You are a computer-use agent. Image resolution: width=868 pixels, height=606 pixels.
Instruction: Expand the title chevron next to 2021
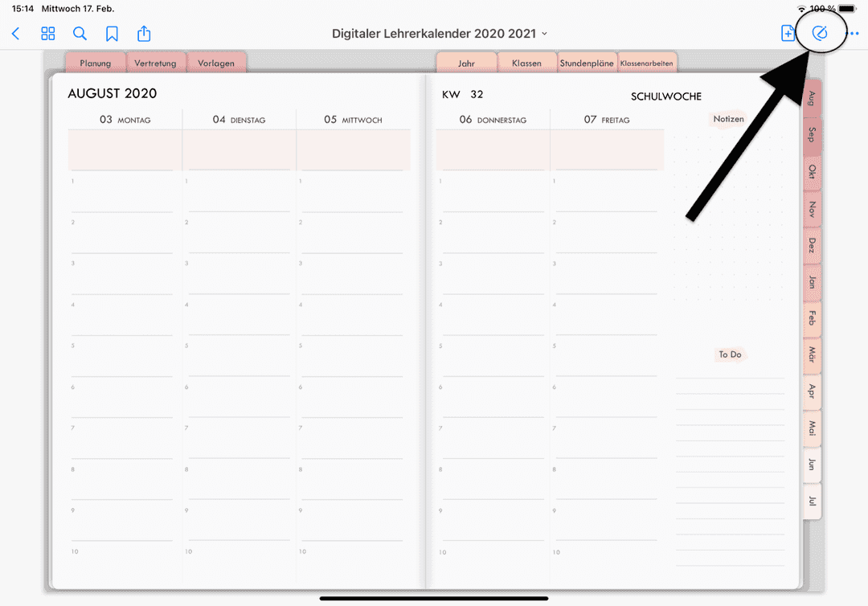545,35
